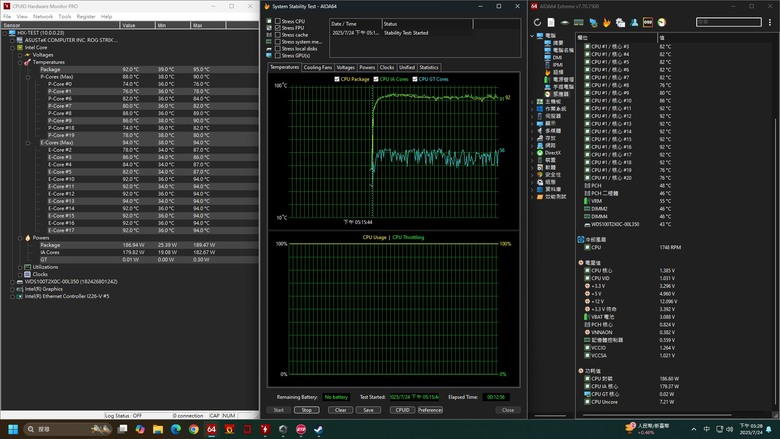780x439 pixels.
Task: Collapse E-Cores (Max) node in HWMonitor
Action: point(28,143)
